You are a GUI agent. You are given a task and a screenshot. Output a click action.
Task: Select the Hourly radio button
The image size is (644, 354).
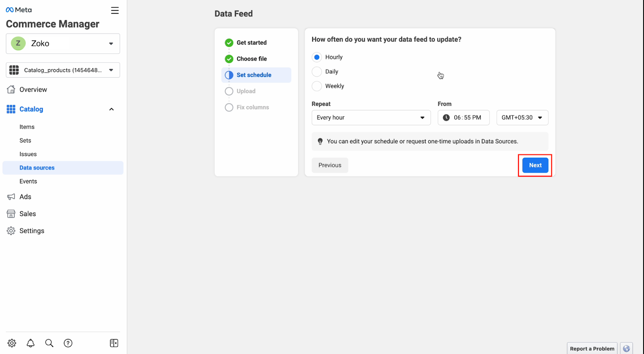pos(317,57)
